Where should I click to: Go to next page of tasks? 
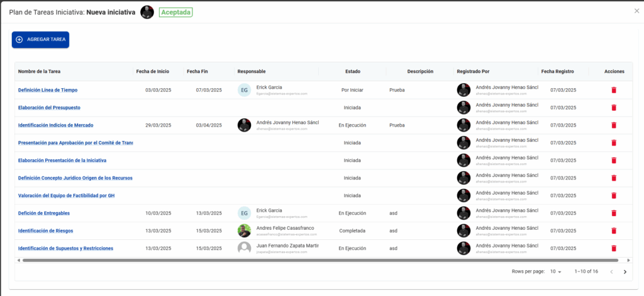[x=625, y=272]
